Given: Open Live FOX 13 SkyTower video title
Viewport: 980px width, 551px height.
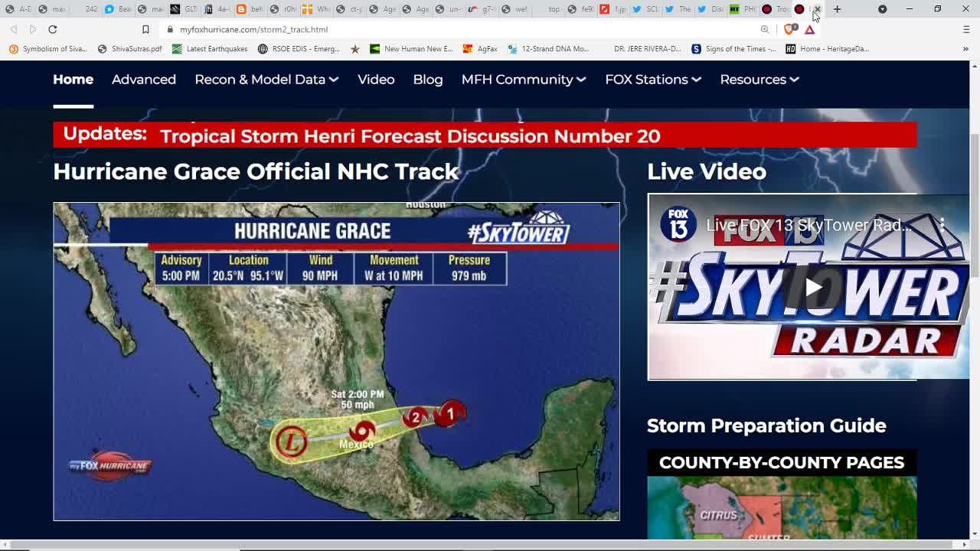Looking at the screenshot, I should pos(809,225).
